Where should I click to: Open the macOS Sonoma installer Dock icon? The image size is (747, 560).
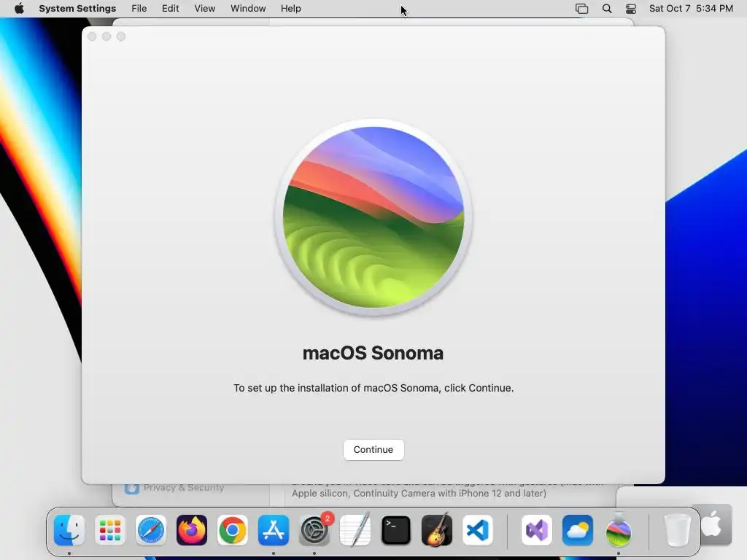click(x=619, y=530)
